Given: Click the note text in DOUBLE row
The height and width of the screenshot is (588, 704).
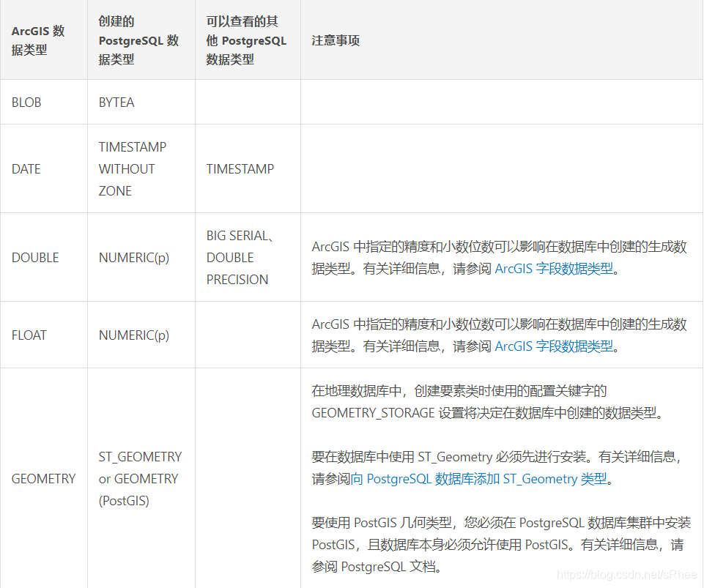Looking at the screenshot, I should [500, 258].
